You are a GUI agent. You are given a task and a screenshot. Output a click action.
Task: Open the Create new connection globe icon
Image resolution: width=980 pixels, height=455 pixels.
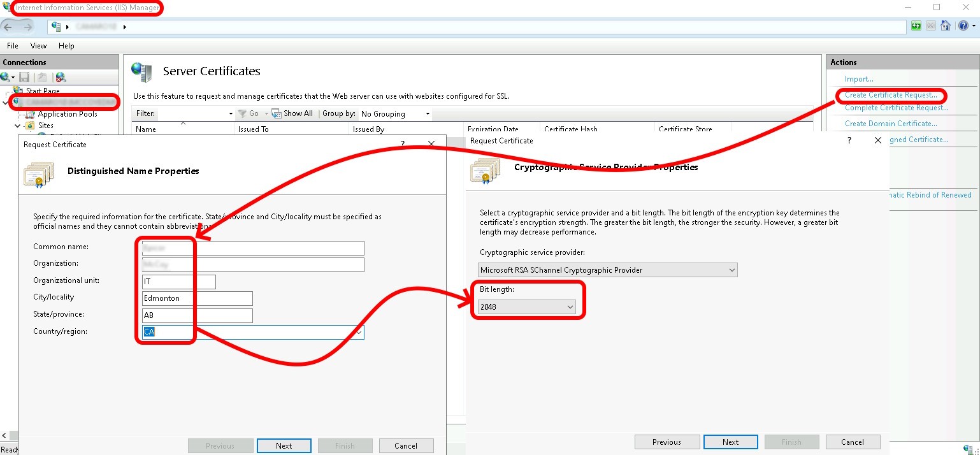coord(5,76)
